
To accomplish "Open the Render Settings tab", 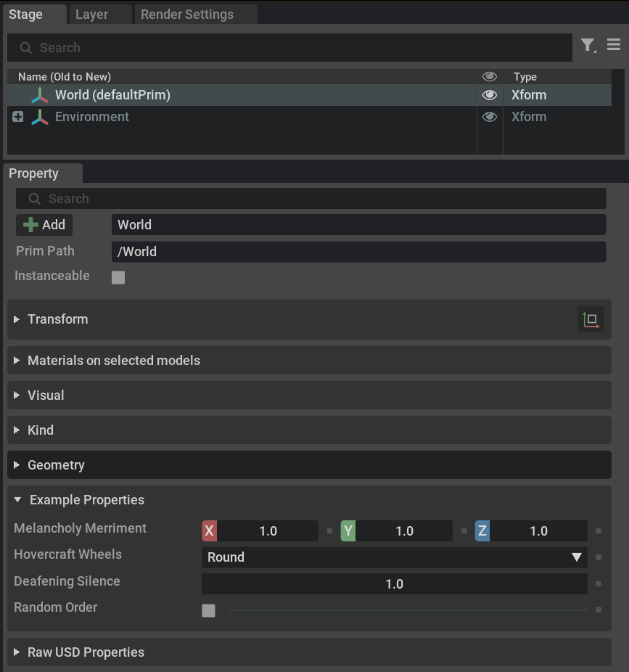I will point(187,15).
